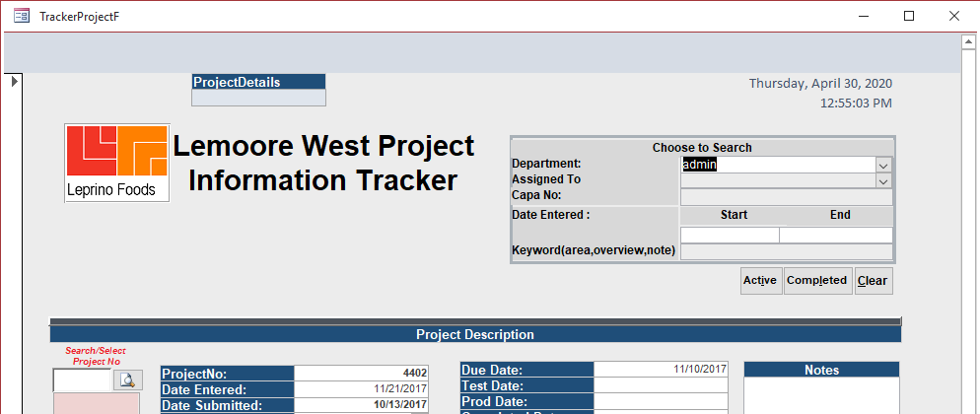Viewport: 980px width, 414px height.
Task: Click the Notes text box
Action: (x=822, y=396)
